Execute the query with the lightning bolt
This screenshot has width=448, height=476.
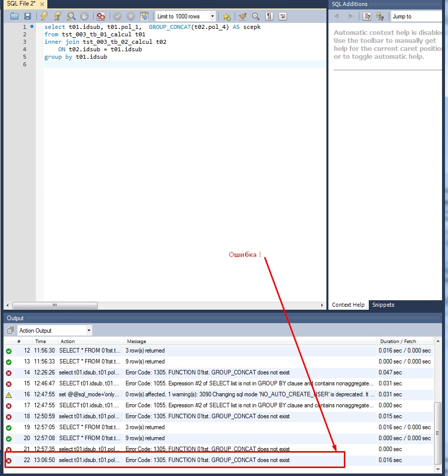coord(44,16)
